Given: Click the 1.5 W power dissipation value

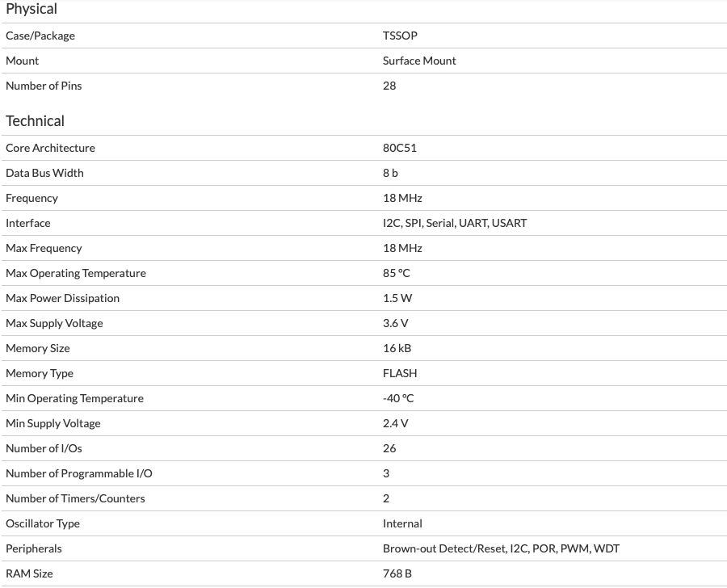Looking at the screenshot, I should 397,298.
